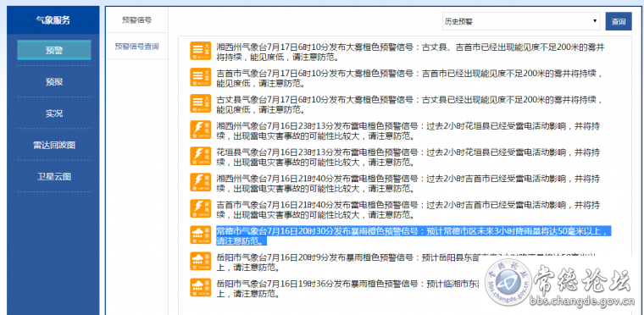This screenshot has height=315, width=644.
Task: Click fog warning icon for 湘西州 6时10分 alert
Action: [201, 51]
